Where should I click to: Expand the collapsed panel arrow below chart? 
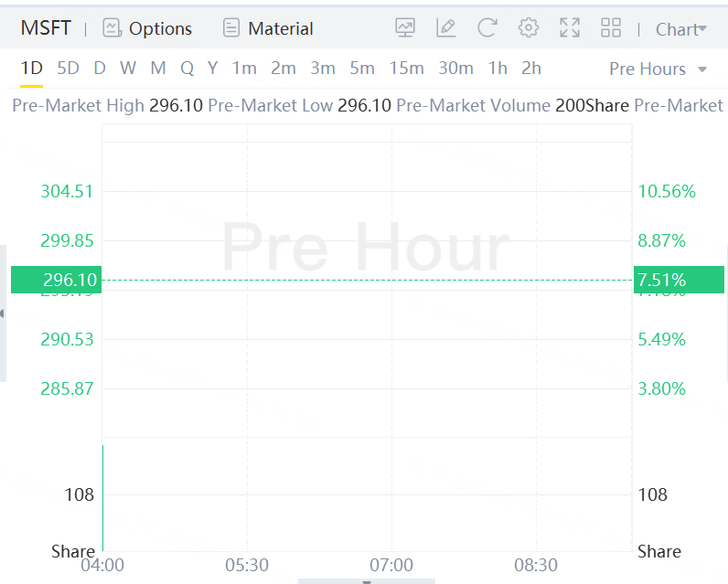pos(367,580)
